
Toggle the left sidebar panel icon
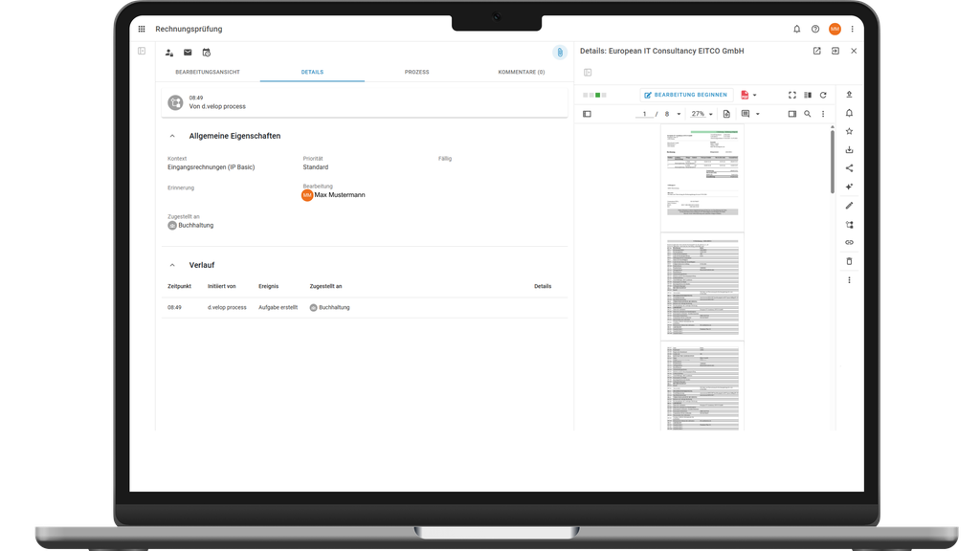click(x=142, y=51)
